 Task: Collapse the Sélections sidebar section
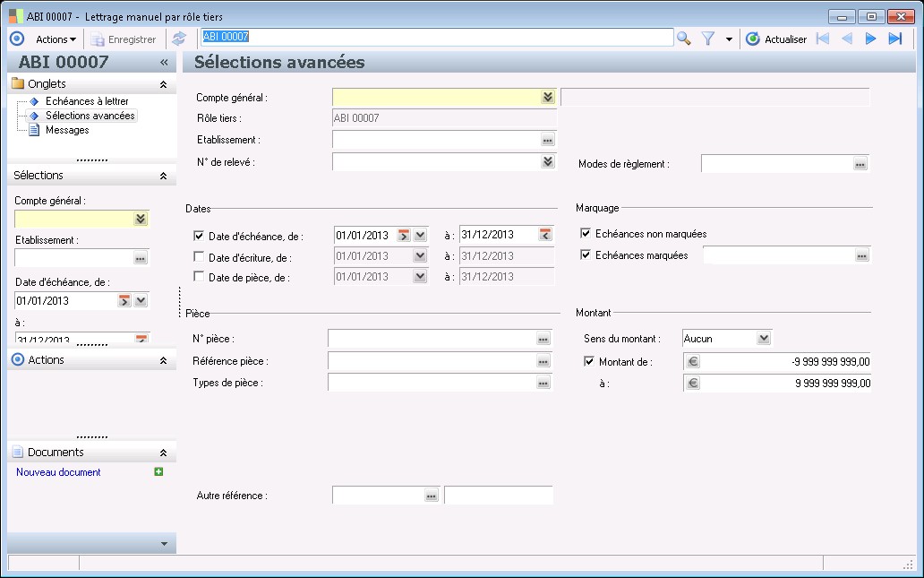[x=163, y=176]
